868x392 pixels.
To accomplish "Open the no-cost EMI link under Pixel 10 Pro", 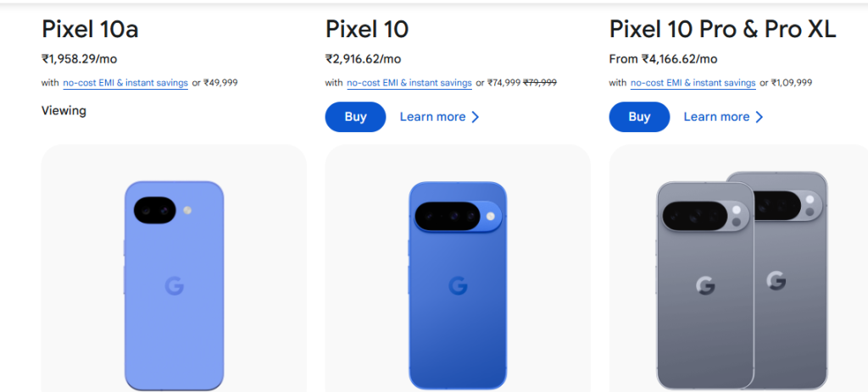I will tap(693, 83).
